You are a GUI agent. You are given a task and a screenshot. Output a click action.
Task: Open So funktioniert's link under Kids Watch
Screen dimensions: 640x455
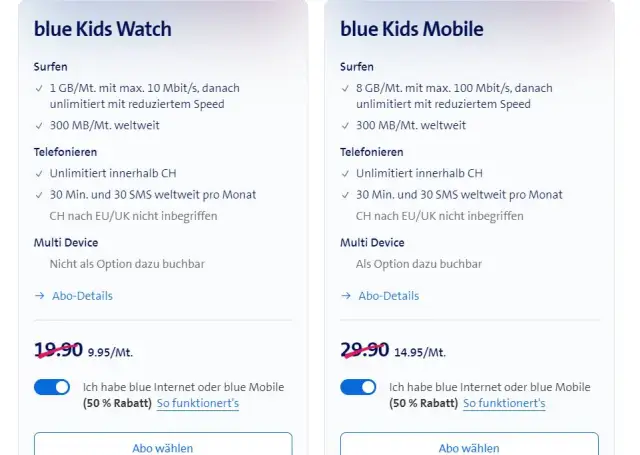pyautogui.click(x=198, y=403)
